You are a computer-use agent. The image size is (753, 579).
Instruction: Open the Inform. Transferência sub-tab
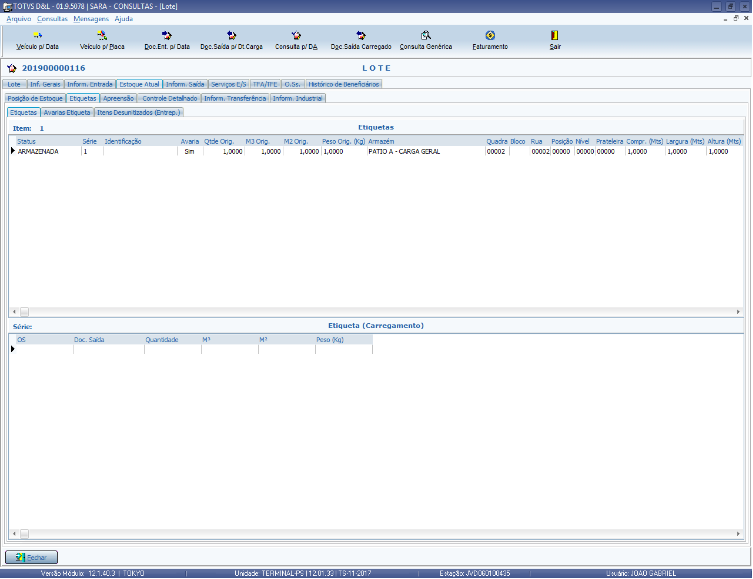(235, 98)
